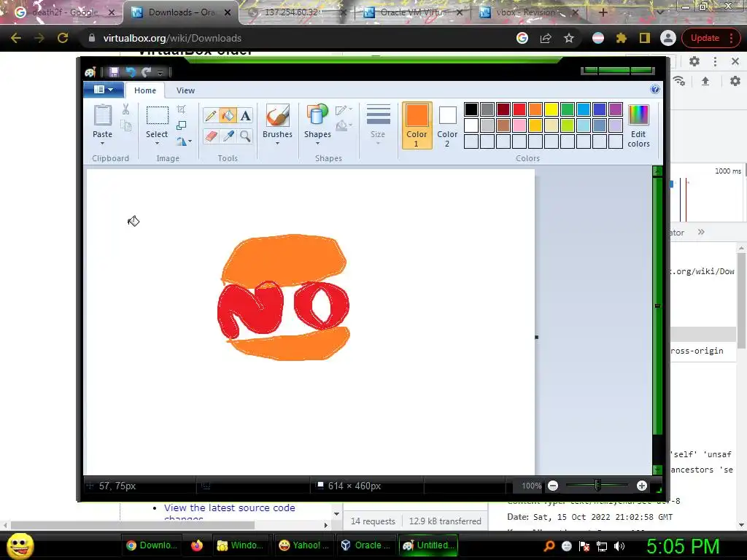The width and height of the screenshot is (747, 560).
Task: Click the DevTools settings gear icon
Action: [x=694, y=61]
